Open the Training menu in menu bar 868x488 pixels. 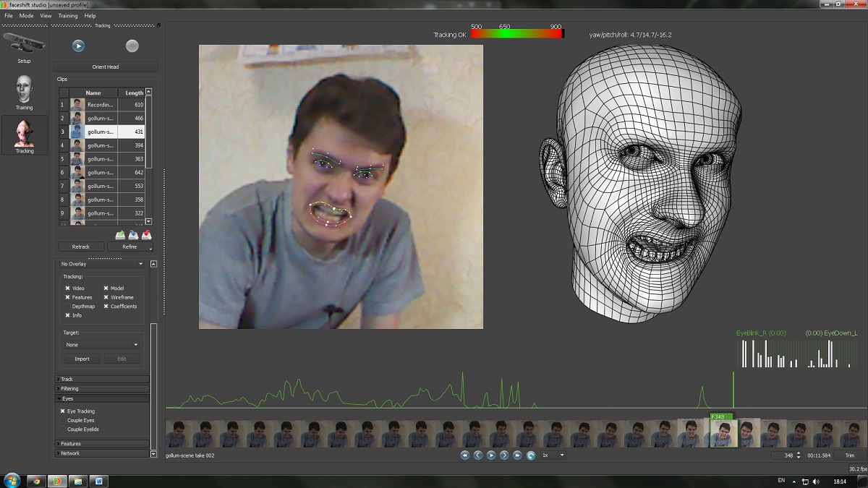pos(67,15)
